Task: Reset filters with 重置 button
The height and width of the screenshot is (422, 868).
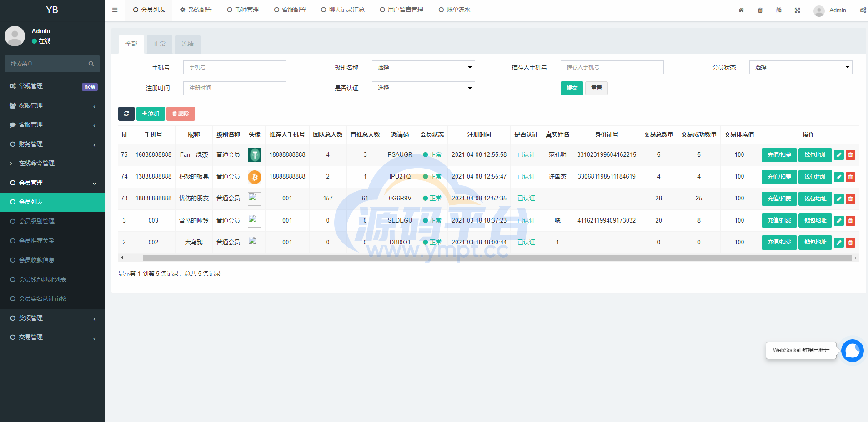Action: [x=597, y=88]
